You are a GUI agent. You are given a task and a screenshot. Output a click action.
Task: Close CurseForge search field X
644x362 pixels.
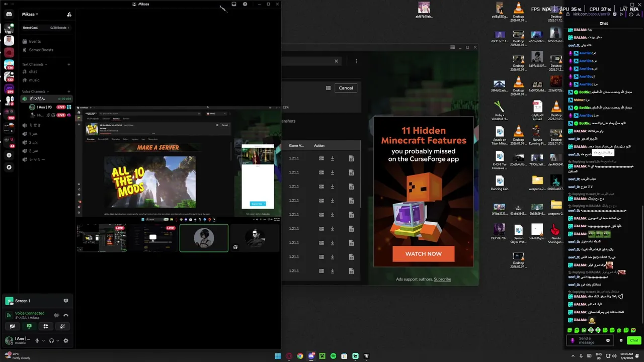coord(336,61)
